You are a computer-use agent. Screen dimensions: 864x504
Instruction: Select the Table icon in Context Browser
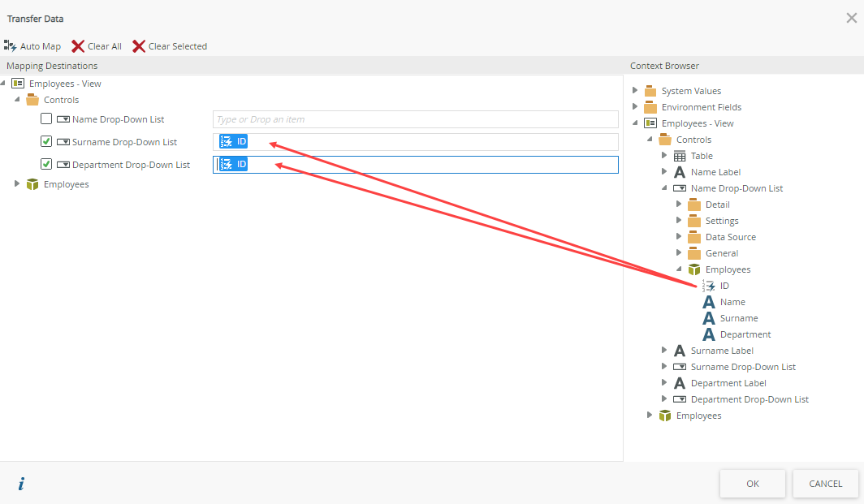tap(680, 156)
